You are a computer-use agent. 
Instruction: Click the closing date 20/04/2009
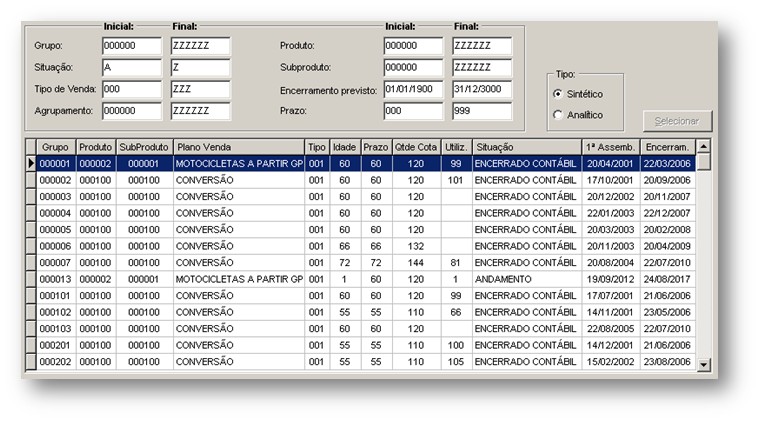(667, 246)
